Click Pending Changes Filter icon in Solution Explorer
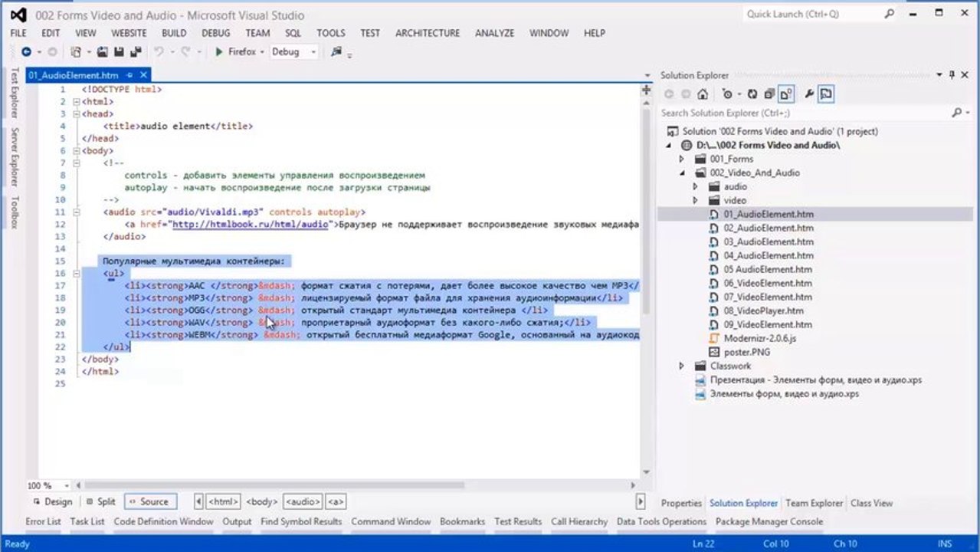Viewport: 980px width, 552px height. point(726,94)
